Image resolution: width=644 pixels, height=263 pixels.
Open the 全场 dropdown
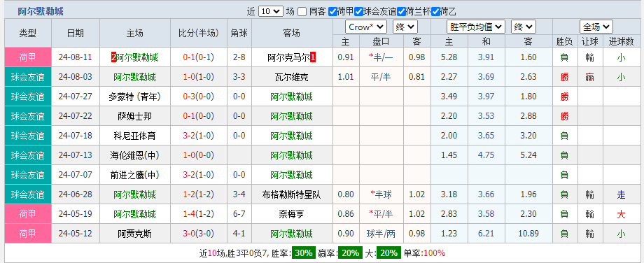pyautogui.click(x=596, y=27)
